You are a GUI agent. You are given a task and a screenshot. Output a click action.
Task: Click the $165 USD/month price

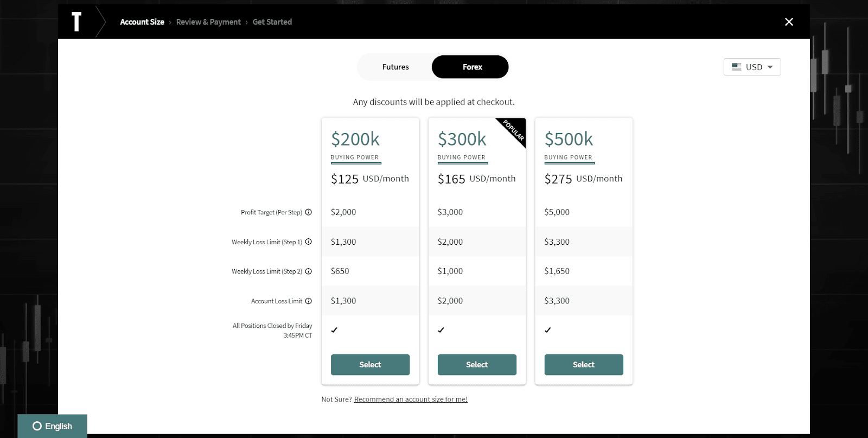tap(477, 179)
